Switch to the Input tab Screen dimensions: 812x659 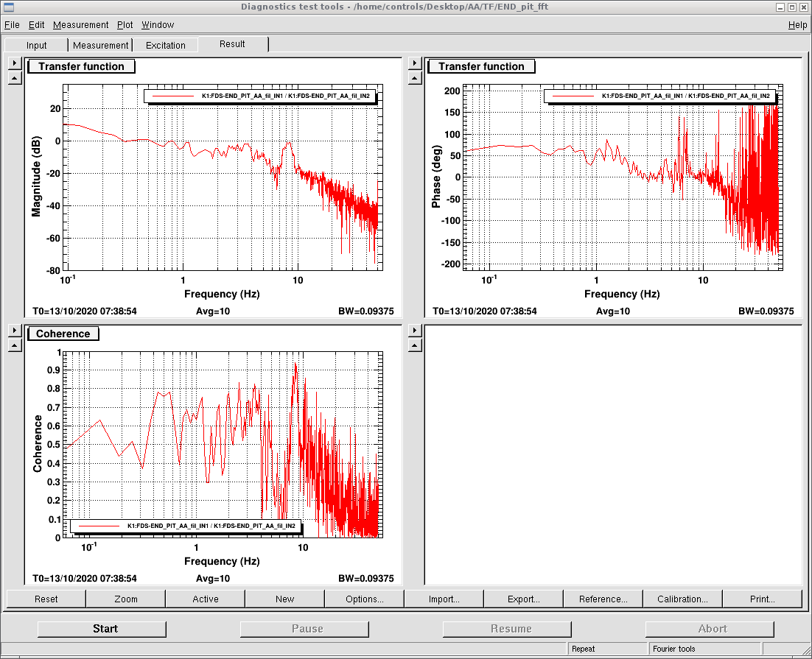point(36,45)
